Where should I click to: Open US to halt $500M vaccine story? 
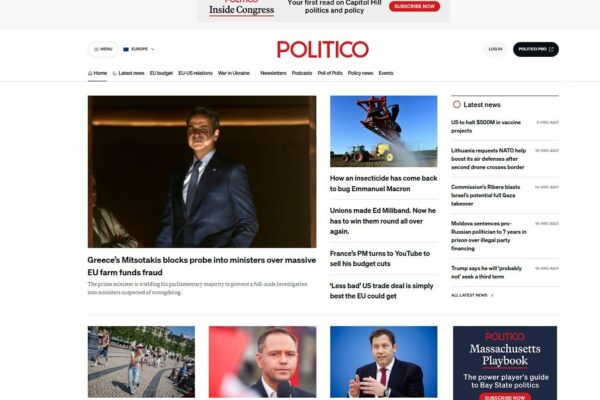coord(486,126)
